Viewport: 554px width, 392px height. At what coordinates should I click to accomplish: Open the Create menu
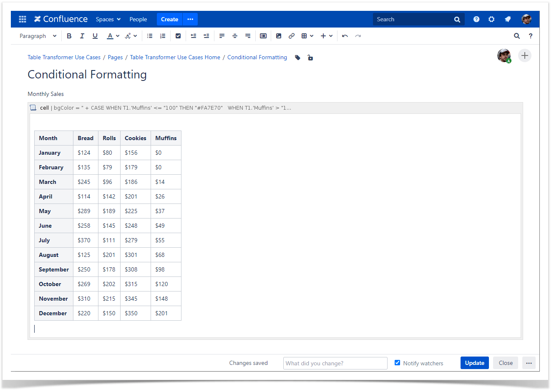(169, 19)
